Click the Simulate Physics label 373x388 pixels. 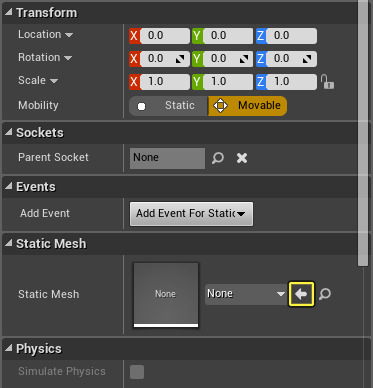[62, 371]
